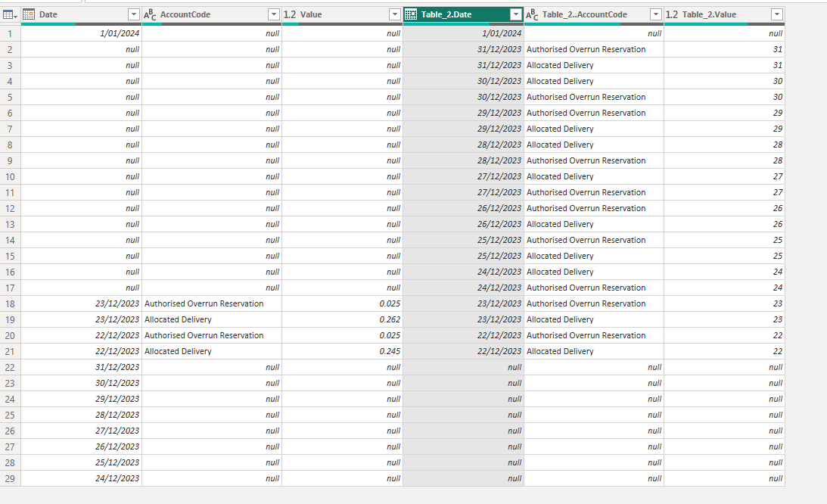827x504 pixels.
Task: Click Table_2.Date cell 30/12/2023 in row 4
Action: (463, 81)
